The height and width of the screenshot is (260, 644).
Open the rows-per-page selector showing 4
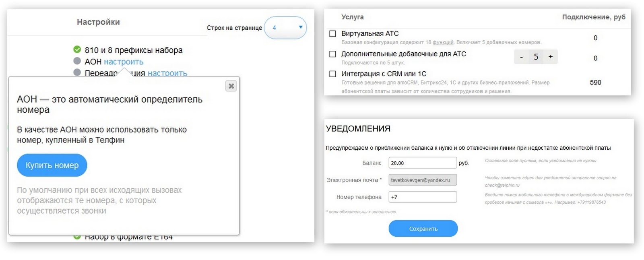coord(286,28)
